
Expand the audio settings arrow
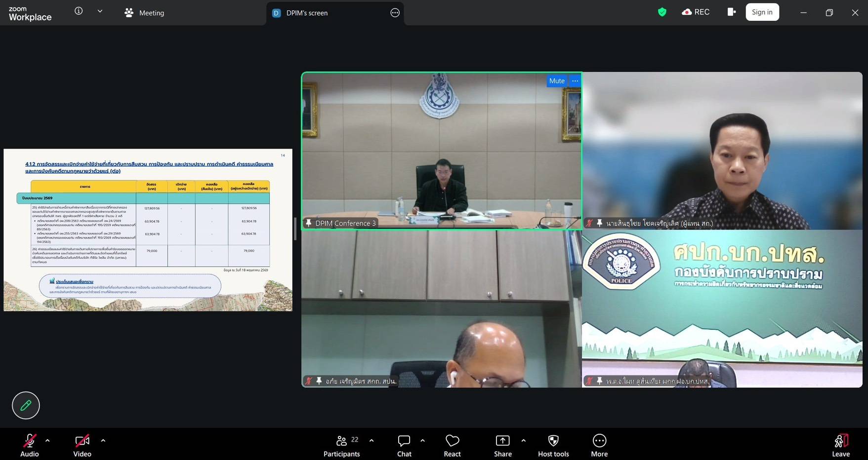point(47,440)
